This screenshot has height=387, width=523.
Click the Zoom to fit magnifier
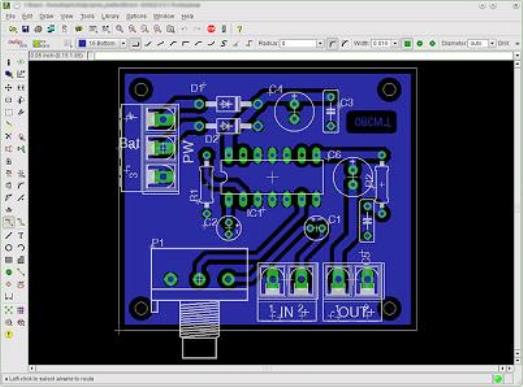119,29
